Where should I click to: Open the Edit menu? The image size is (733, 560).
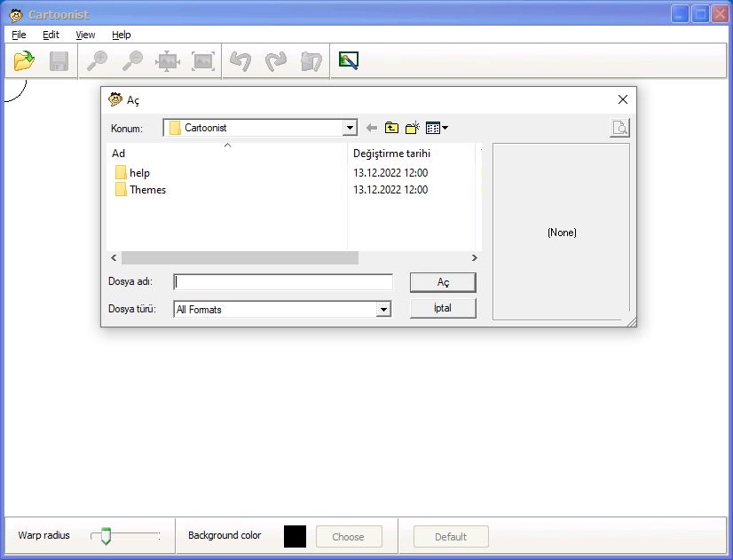(51, 35)
